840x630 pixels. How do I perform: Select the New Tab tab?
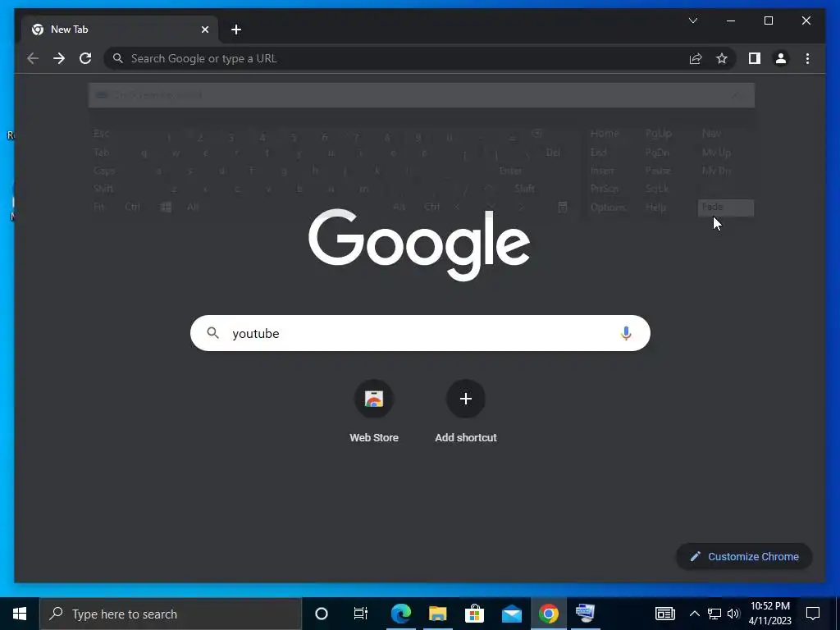120,30
